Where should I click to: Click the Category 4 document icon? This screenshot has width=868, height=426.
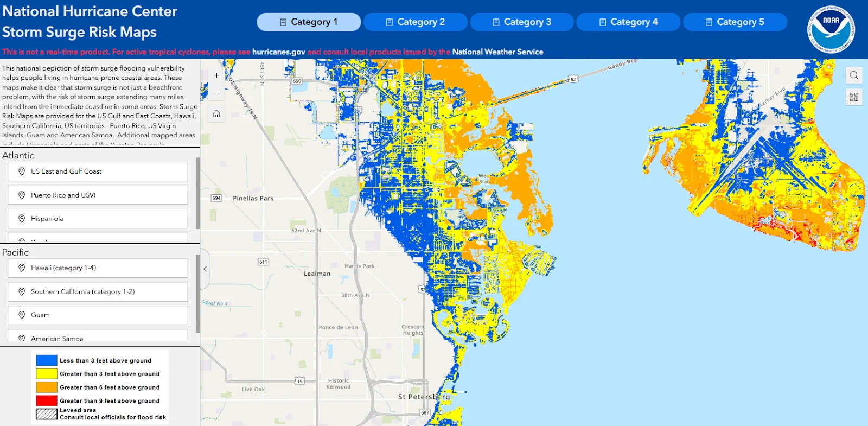(603, 22)
